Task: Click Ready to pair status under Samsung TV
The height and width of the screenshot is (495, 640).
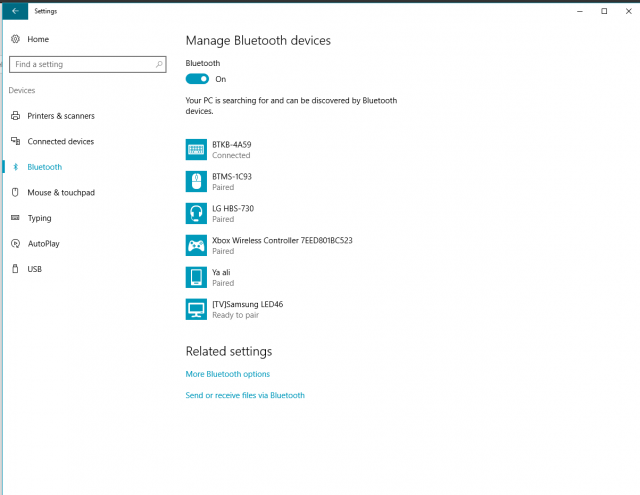Action: [x=236, y=315]
